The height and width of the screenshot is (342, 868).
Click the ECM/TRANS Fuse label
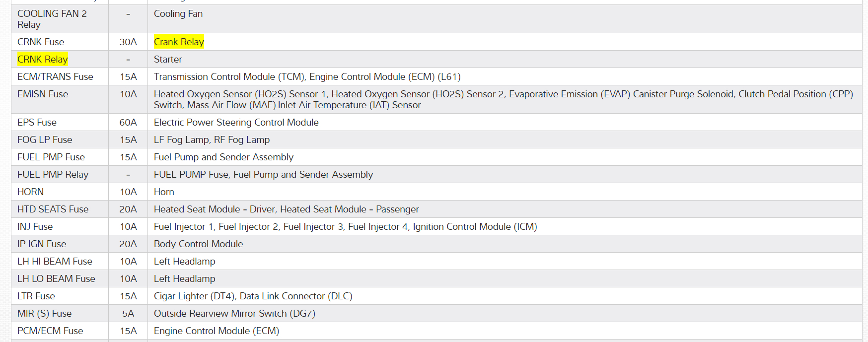55,77
